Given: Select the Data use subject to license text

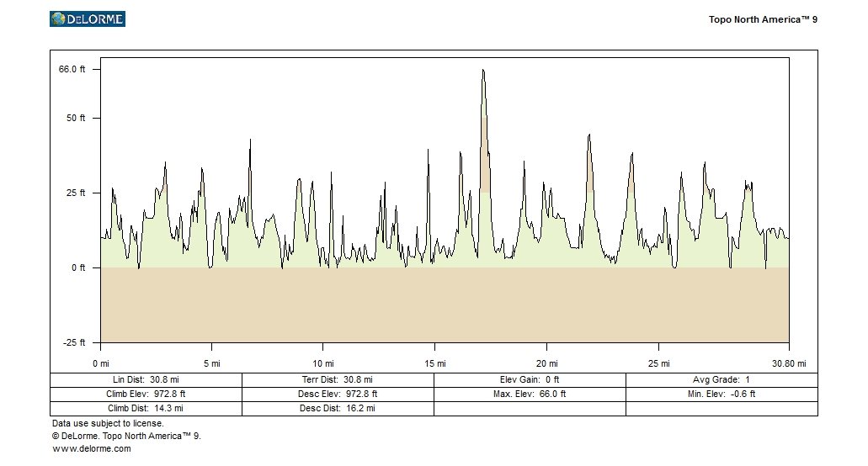Looking at the screenshot, I should point(108,424).
